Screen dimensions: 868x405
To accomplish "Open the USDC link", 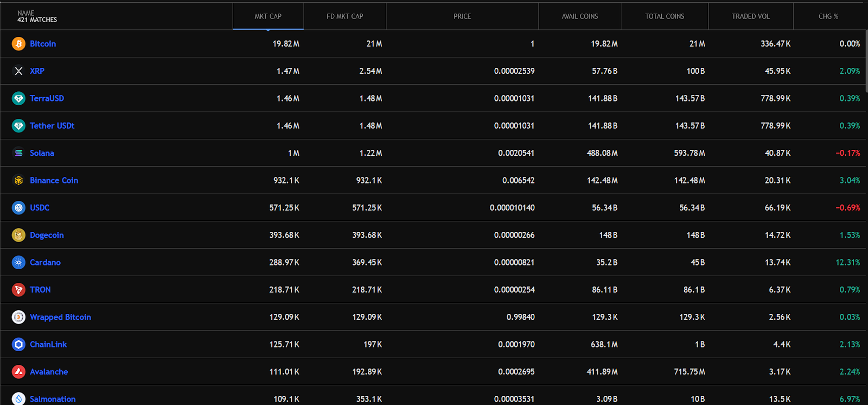I will pos(40,207).
